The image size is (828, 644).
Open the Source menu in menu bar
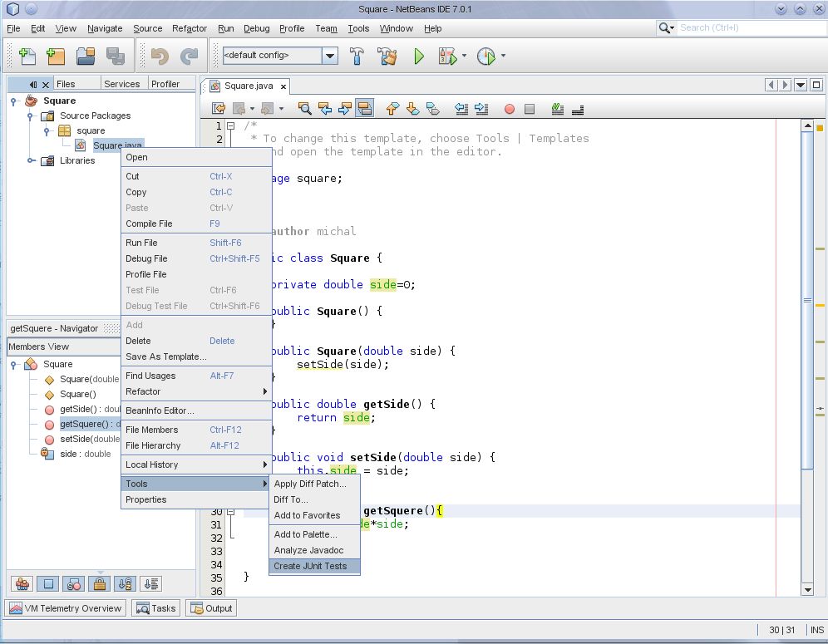pyautogui.click(x=147, y=28)
